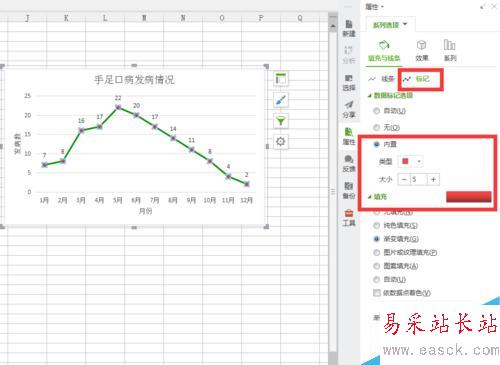Select column P header
500x365 pixels.
(x=261, y=18)
